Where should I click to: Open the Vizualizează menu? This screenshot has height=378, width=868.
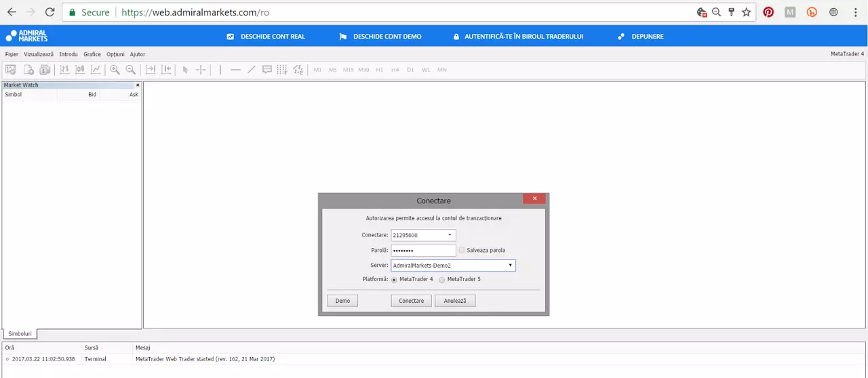39,54
